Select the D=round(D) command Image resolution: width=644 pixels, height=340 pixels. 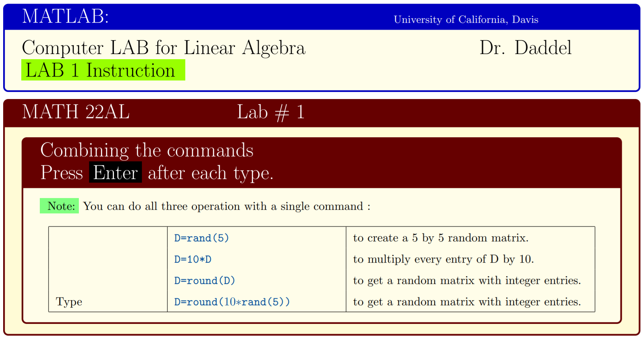pos(205,281)
